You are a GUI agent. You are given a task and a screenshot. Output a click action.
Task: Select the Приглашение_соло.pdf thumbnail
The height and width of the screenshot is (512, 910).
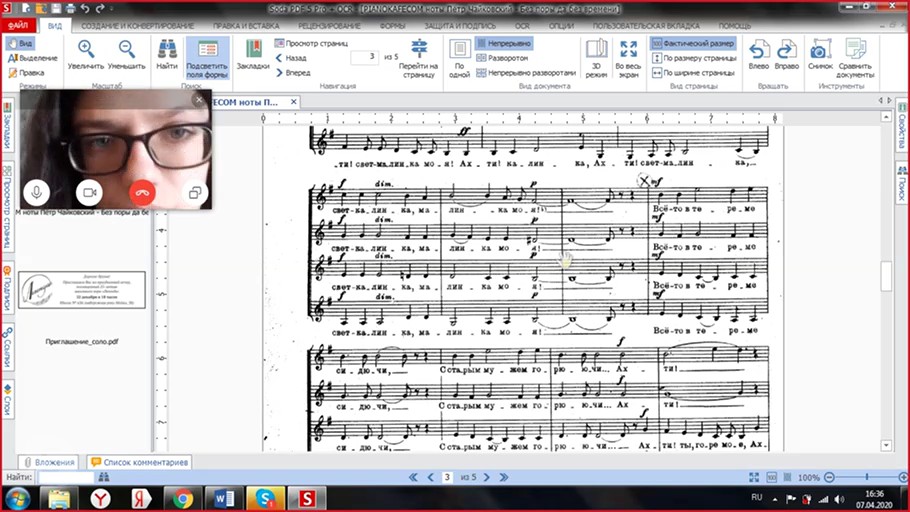(x=82, y=290)
